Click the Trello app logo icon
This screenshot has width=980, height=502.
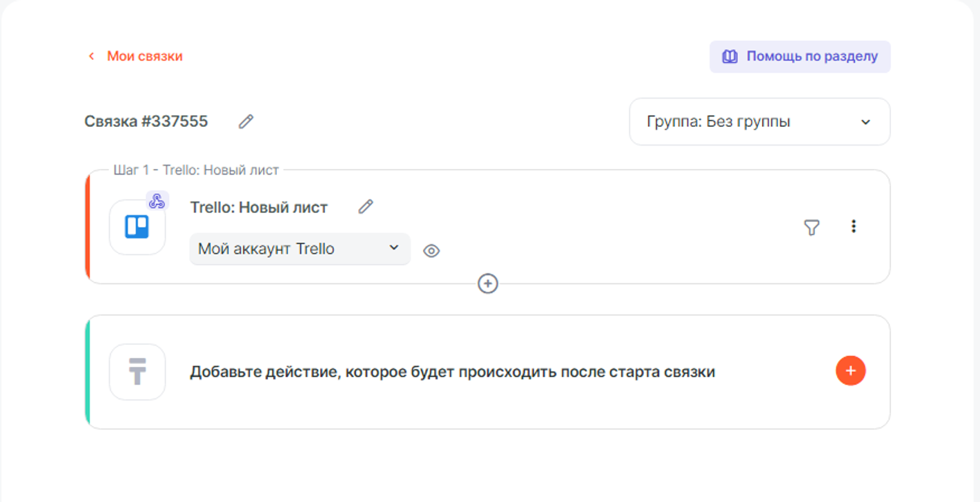click(137, 227)
